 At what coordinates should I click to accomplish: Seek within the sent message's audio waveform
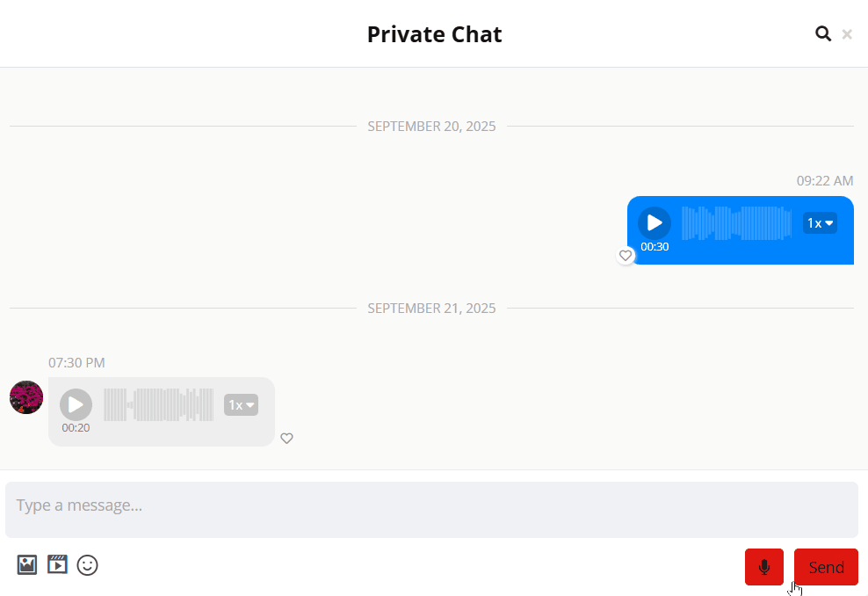click(736, 223)
